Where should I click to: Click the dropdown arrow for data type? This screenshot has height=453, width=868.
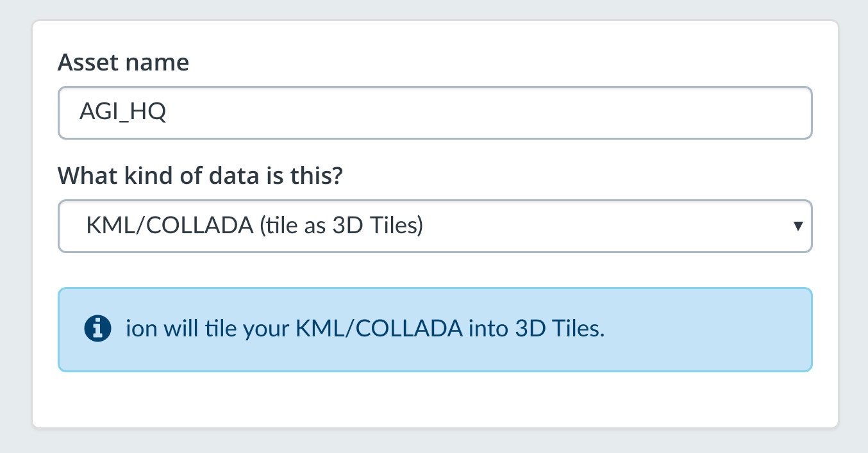[x=797, y=226]
